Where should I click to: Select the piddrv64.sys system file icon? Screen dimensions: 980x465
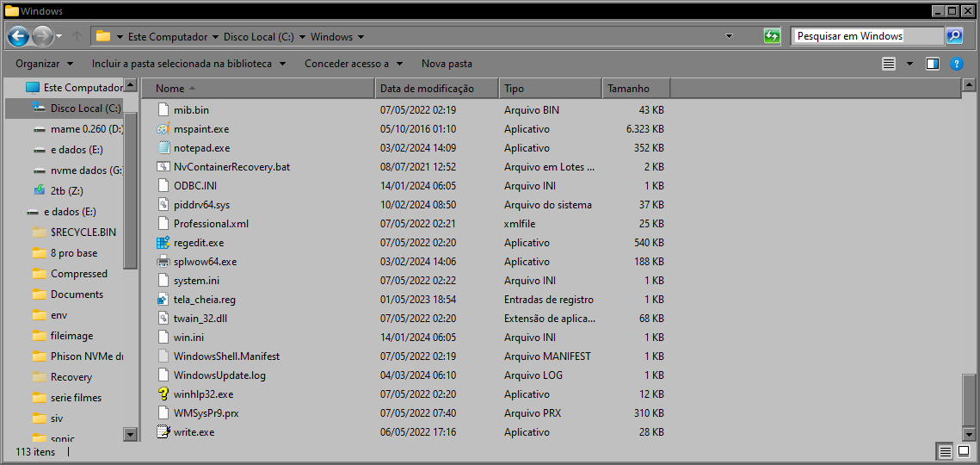tap(163, 205)
